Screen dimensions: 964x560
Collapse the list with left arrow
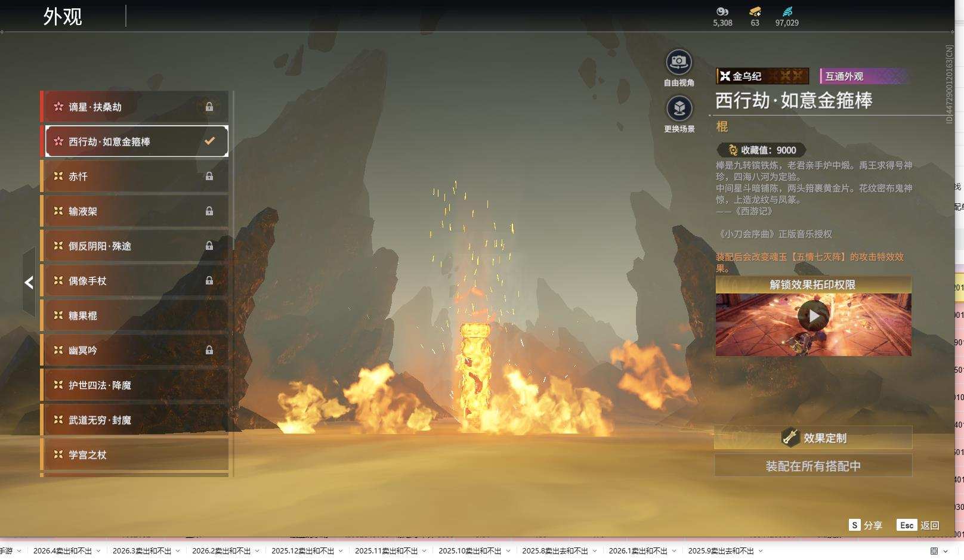pos(29,283)
